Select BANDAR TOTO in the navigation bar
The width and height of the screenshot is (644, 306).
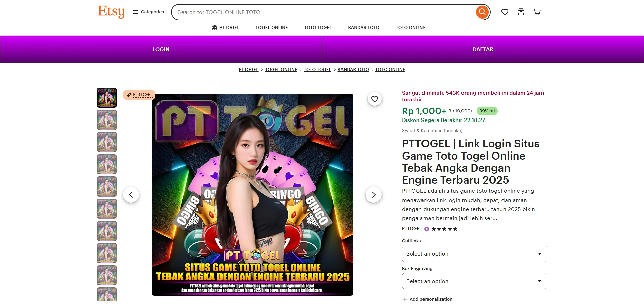(x=363, y=28)
